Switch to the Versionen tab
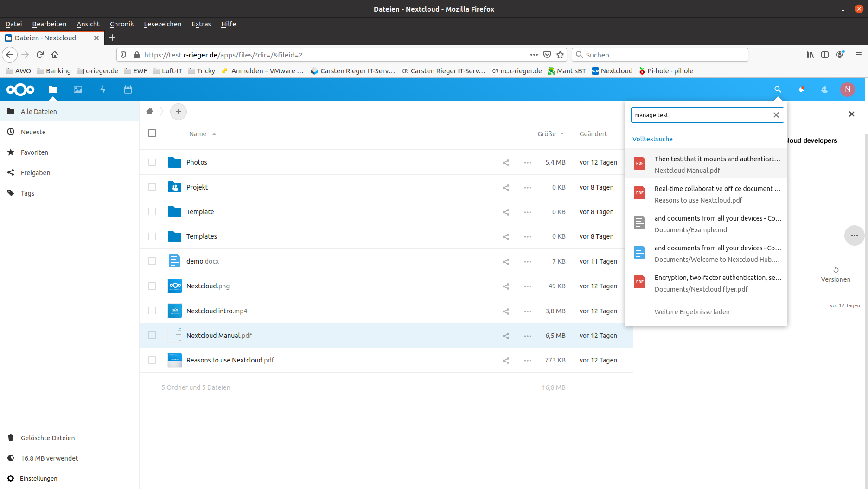 [x=836, y=275]
